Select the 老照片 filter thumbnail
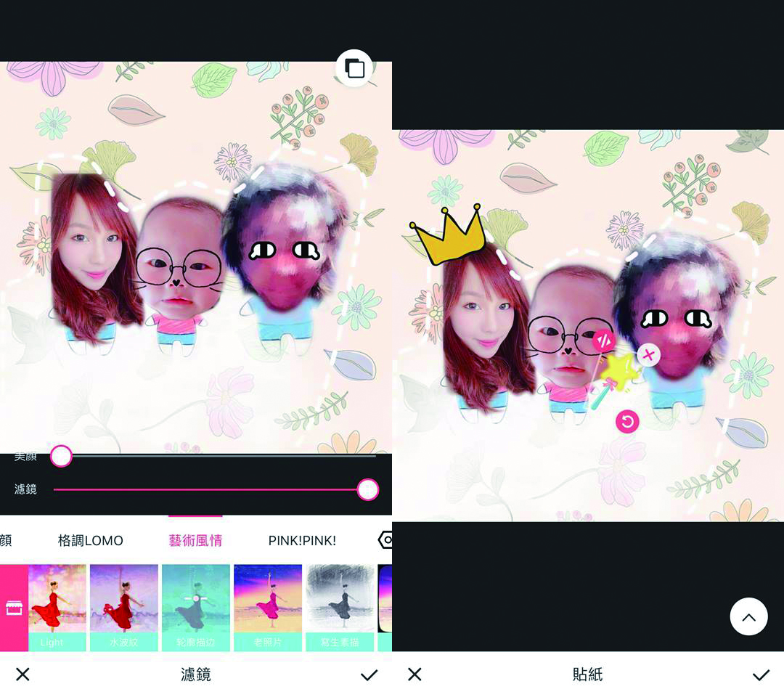Image resolution: width=784 pixels, height=697 pixels. pyautogui.click(x=268, y=606)
